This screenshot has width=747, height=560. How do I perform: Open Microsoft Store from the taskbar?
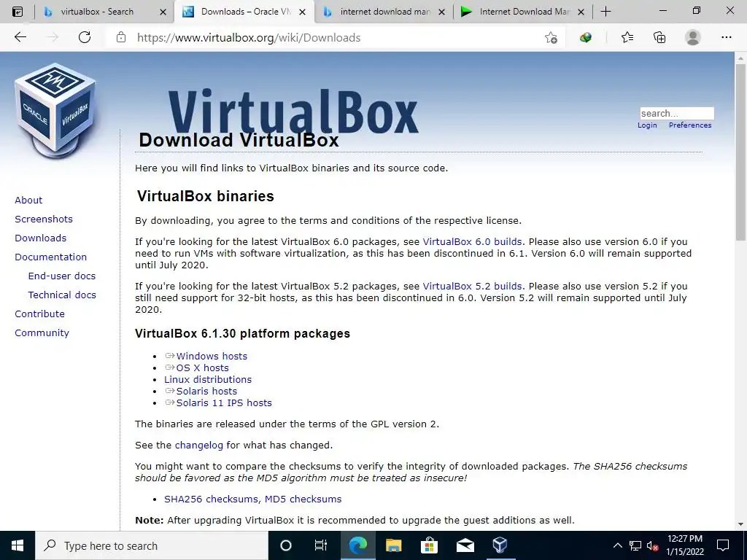pos(429,545)
